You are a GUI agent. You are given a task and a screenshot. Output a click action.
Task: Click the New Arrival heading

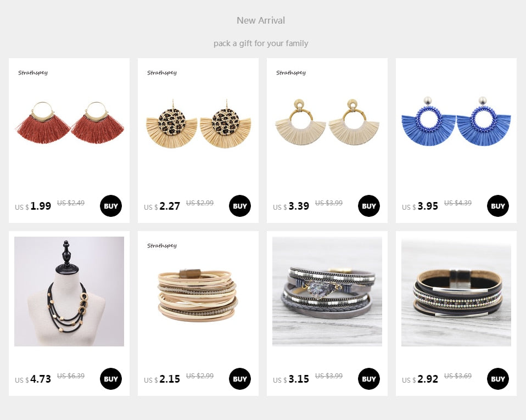click(x=261, y=20)
